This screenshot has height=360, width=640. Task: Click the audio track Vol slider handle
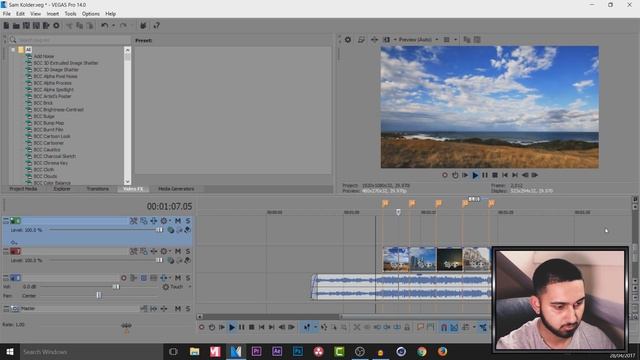pyautogui.click(x=116, y=287)
